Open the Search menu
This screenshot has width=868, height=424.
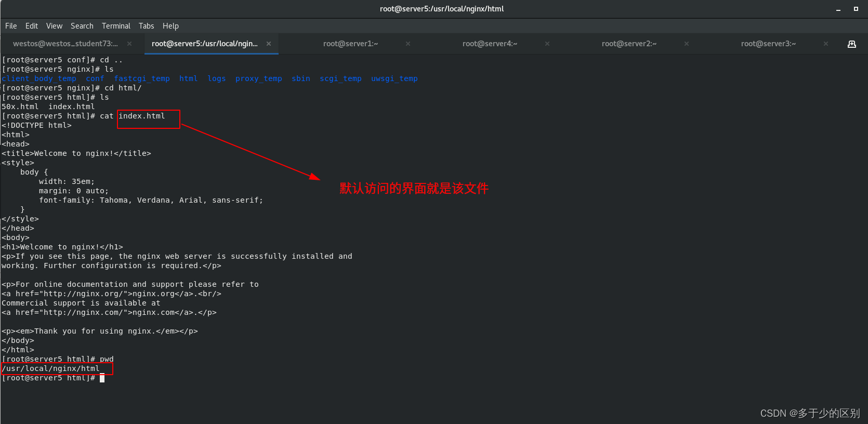tap(82, 26)
